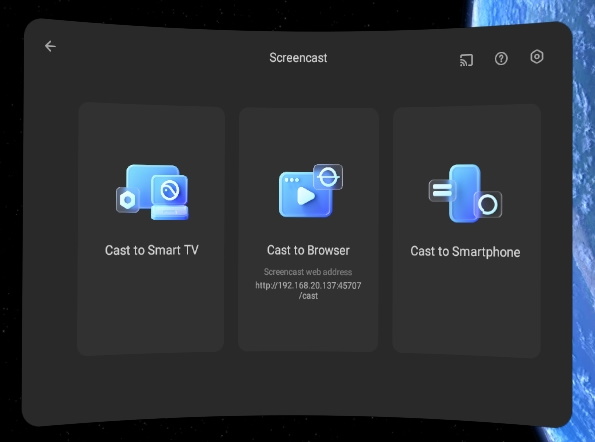Choose the Cast to Browser label
This screenshot has width=595, height=442.
point(308,250)
